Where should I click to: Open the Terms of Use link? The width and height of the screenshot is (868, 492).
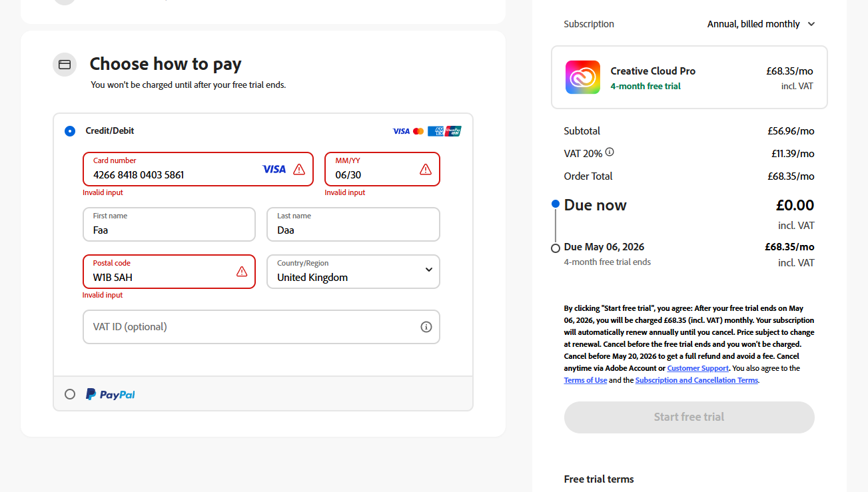586,380
